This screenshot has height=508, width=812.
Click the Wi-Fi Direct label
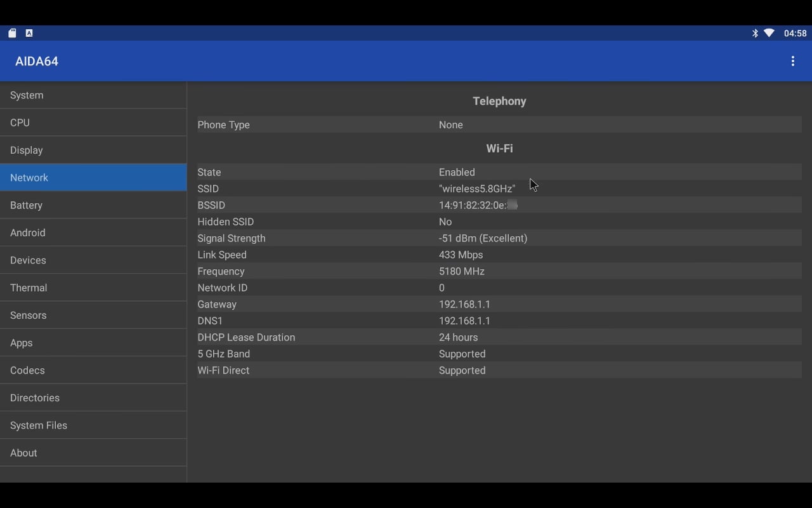(x=223, y=370)
